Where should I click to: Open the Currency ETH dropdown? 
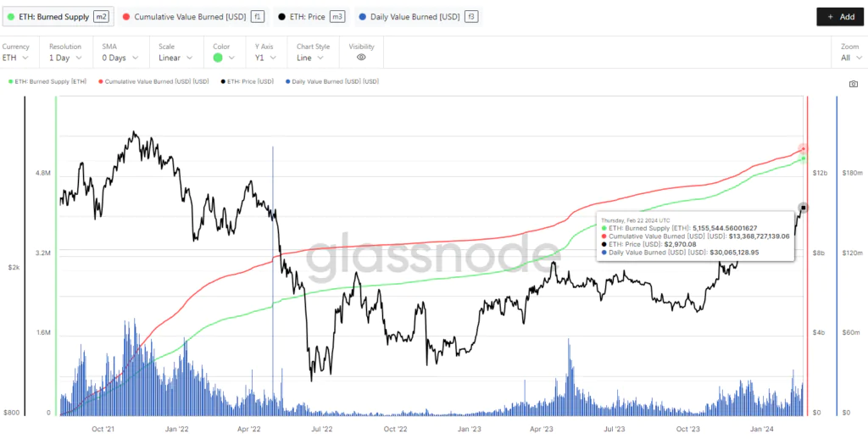[x=16, y=58]
